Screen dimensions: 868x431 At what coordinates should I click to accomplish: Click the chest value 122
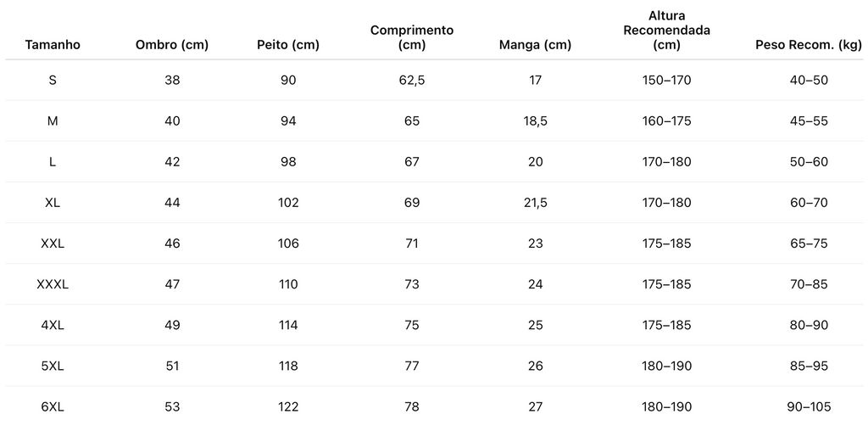(288, 406)
